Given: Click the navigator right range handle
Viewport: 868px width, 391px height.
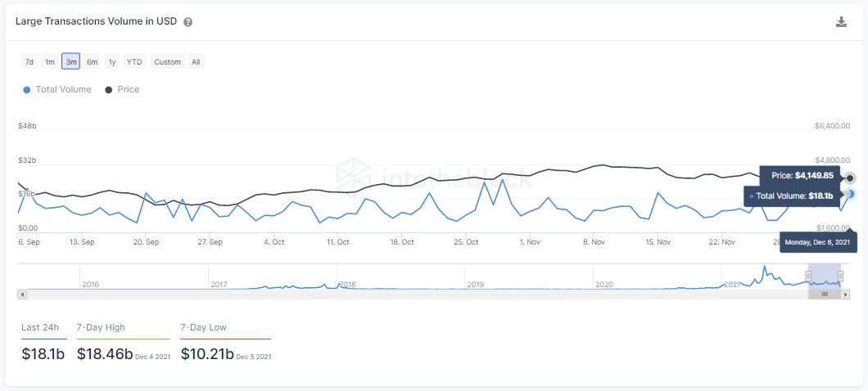Looking at the screenshot, I should point(841,276).
